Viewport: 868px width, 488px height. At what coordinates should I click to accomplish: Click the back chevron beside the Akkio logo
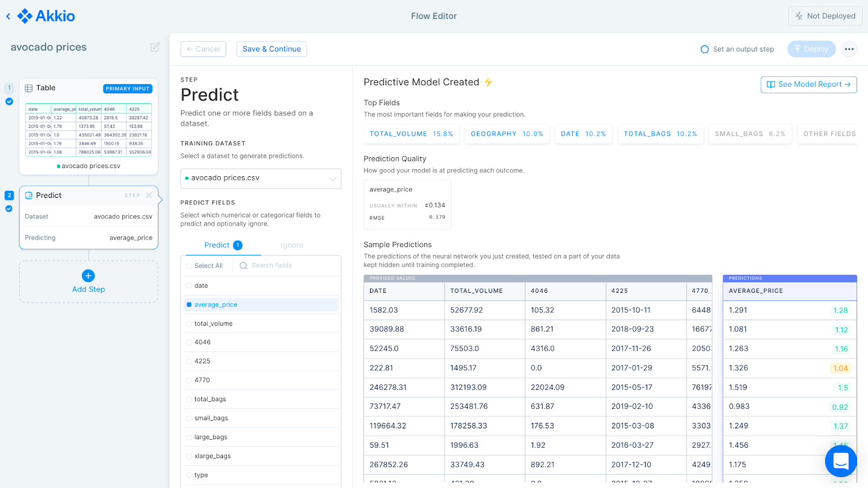[x=8, y=16]
